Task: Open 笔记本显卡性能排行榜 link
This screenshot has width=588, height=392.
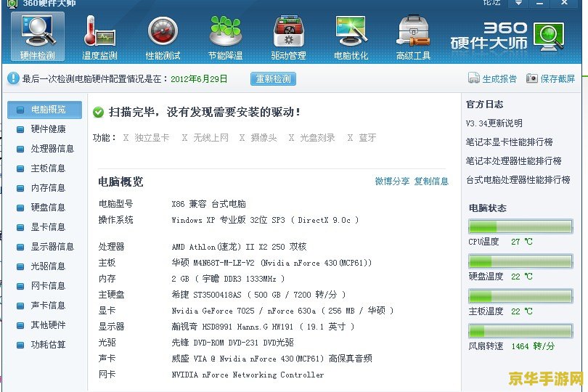Action: coord(510,142)
